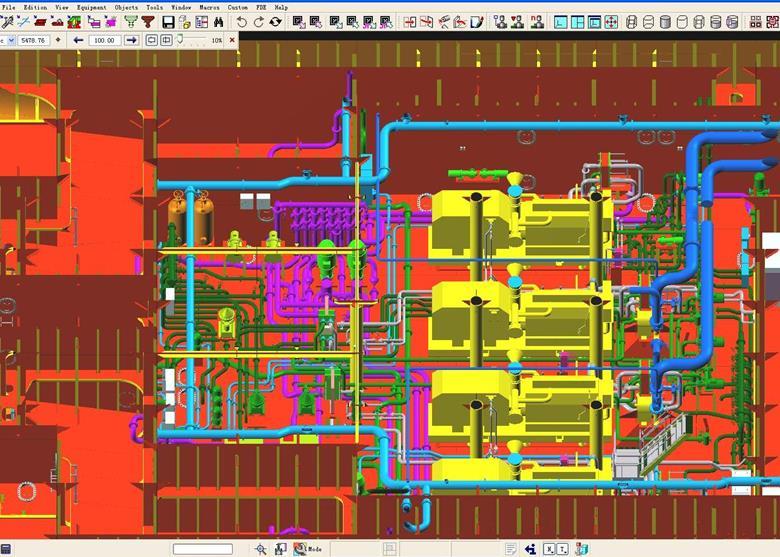This screenshot has width=780, height=557.
Task: Click the Undo arrow icon
Action: click(241, 21)
